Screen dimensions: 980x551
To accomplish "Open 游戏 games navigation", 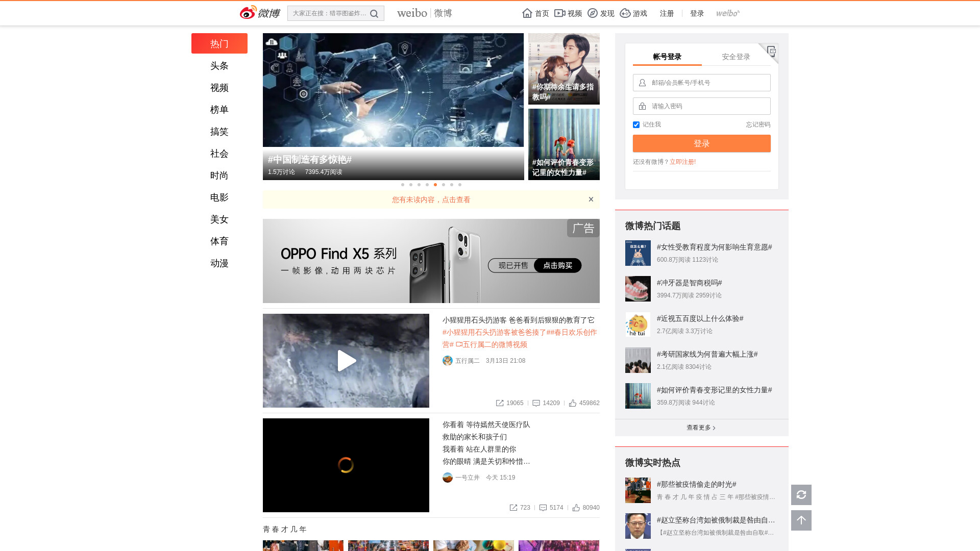I will [633, 13].
